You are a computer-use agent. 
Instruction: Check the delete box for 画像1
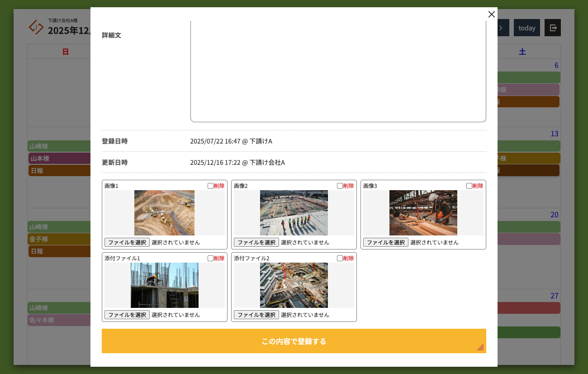coord(210,186)
